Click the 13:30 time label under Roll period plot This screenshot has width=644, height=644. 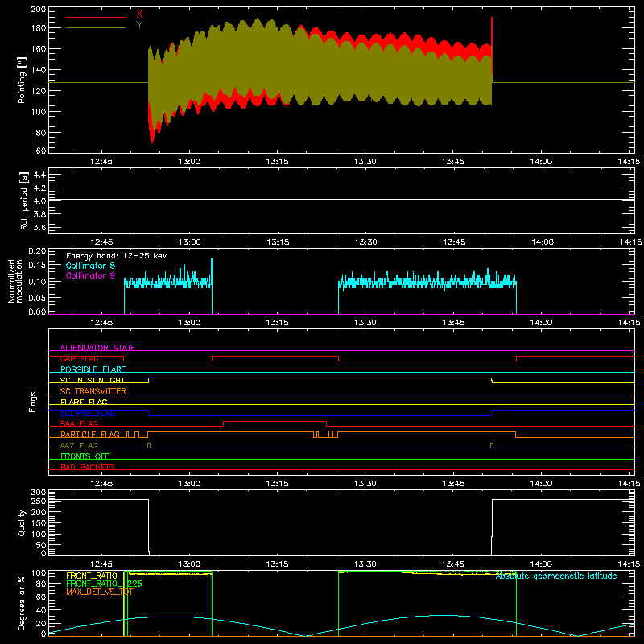365,242
